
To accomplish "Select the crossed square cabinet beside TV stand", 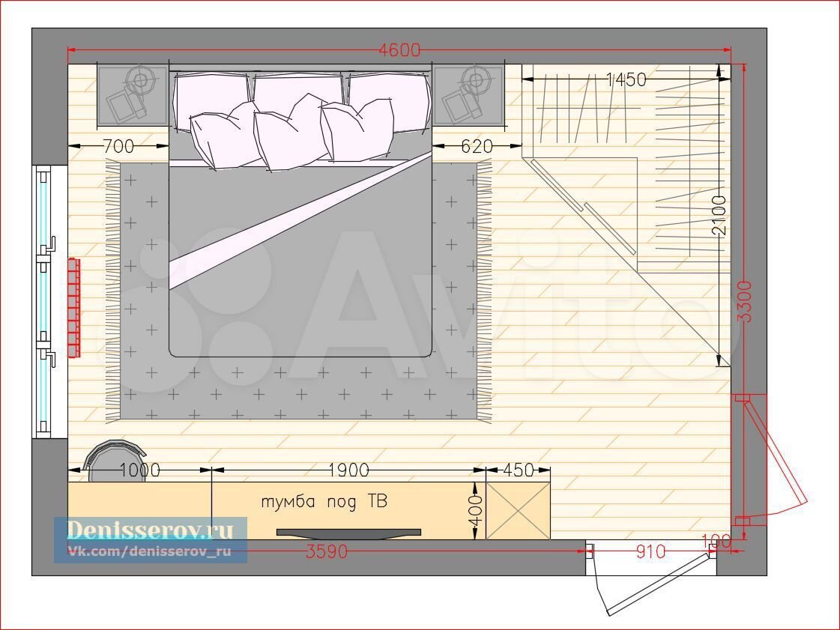I will click(518, 512).
